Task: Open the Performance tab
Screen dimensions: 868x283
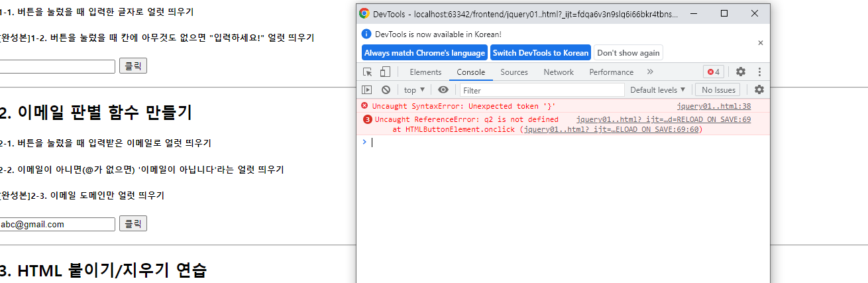Action: (x=612, y=72)
